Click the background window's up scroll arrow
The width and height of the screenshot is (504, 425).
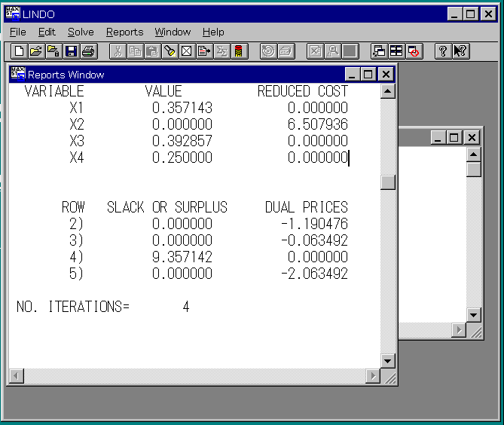pos(473,154)
